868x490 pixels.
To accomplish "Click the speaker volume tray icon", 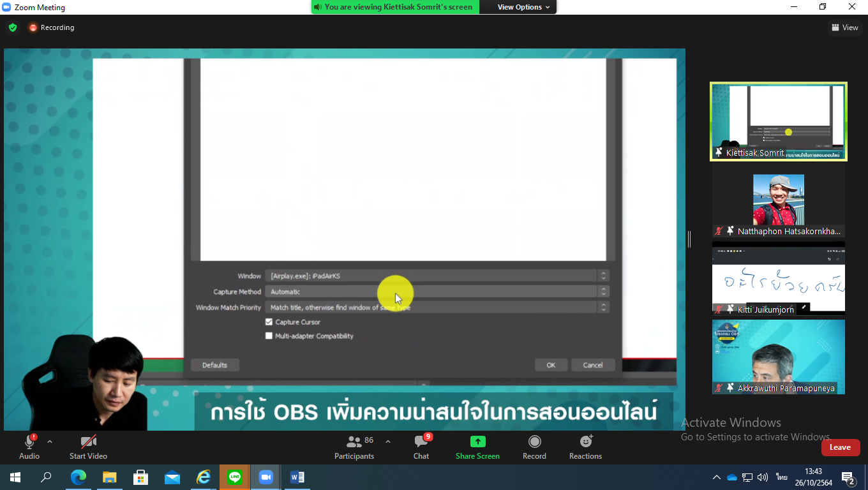I will click(763, 477).
